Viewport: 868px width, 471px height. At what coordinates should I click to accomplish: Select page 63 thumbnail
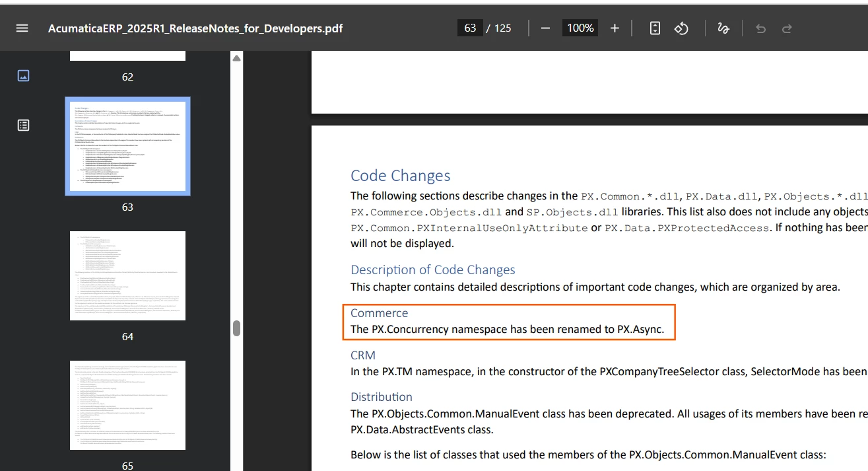(x=127, y=147)
